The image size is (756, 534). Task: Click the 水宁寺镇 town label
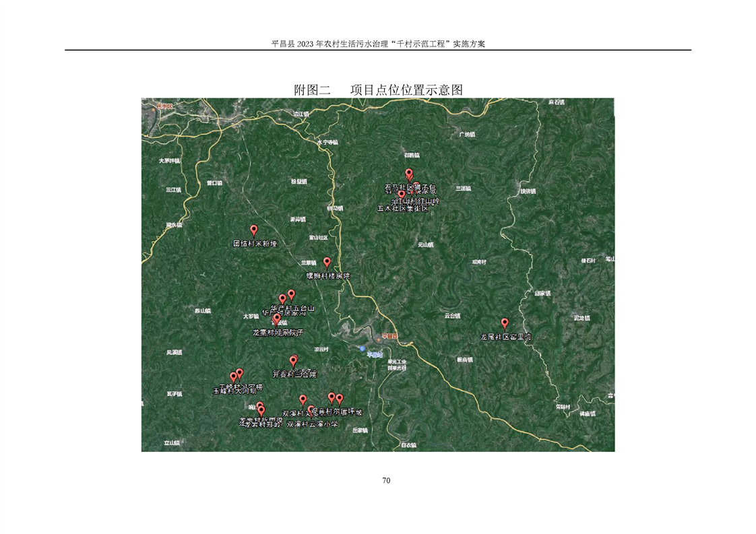327,142
